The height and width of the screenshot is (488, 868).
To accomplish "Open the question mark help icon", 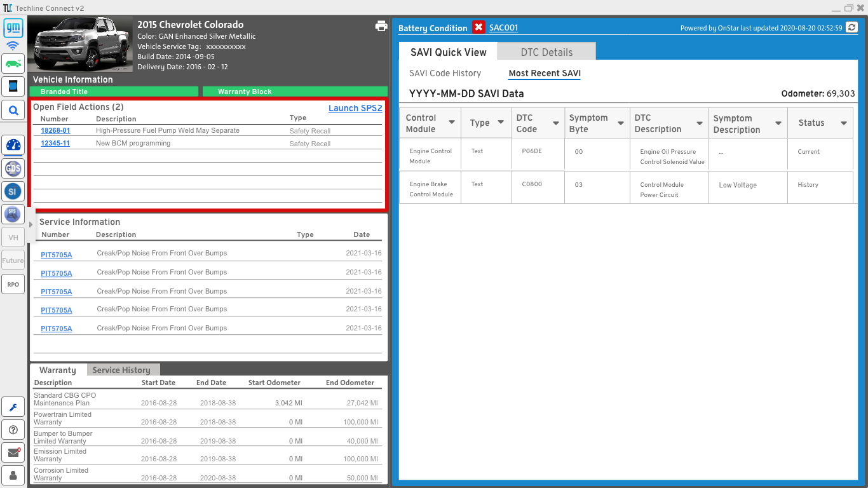I will click(x=13, y=430).
